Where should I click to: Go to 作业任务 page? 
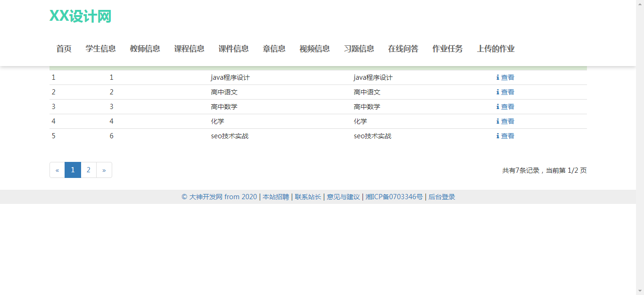447,49
